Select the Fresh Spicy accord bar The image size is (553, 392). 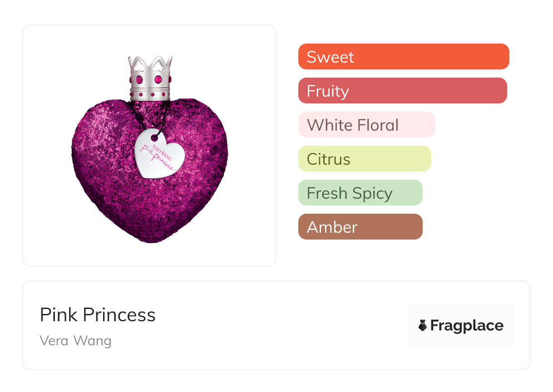tap(360, 193)
